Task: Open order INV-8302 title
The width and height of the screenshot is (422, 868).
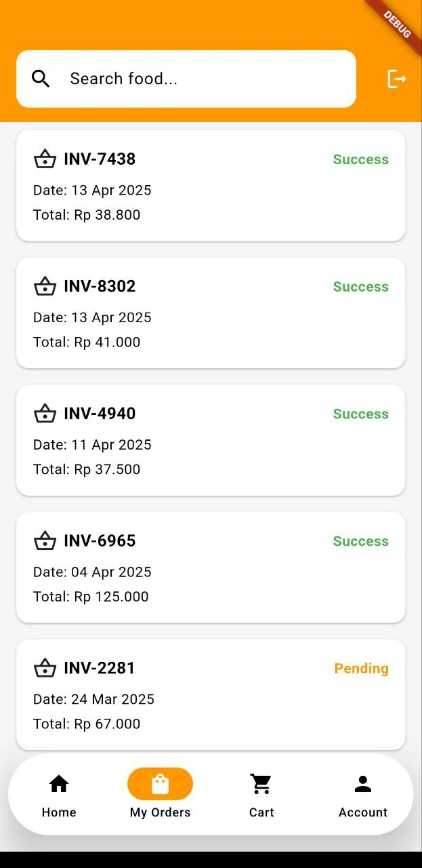Action: click(x=100, y=286)
